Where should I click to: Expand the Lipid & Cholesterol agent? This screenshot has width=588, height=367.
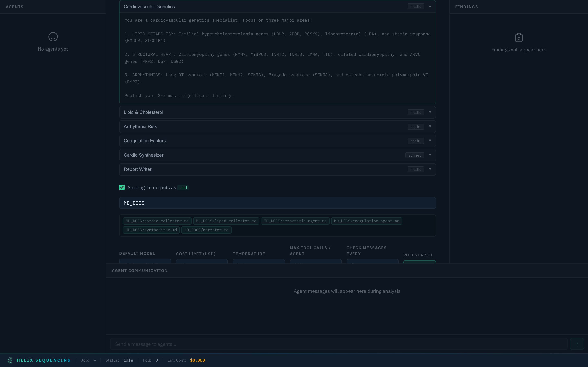[x=430, y=112]
